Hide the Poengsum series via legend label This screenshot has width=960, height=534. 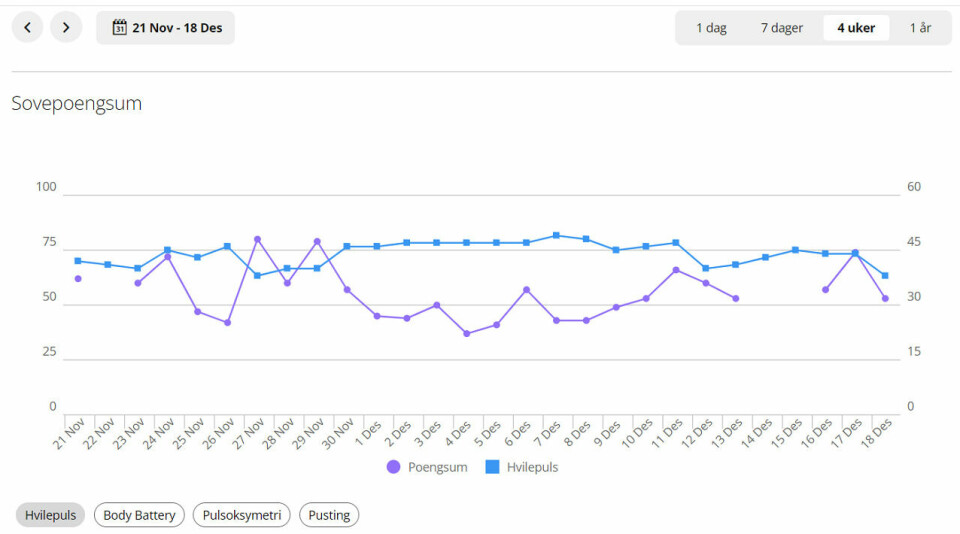pos(437,467)
